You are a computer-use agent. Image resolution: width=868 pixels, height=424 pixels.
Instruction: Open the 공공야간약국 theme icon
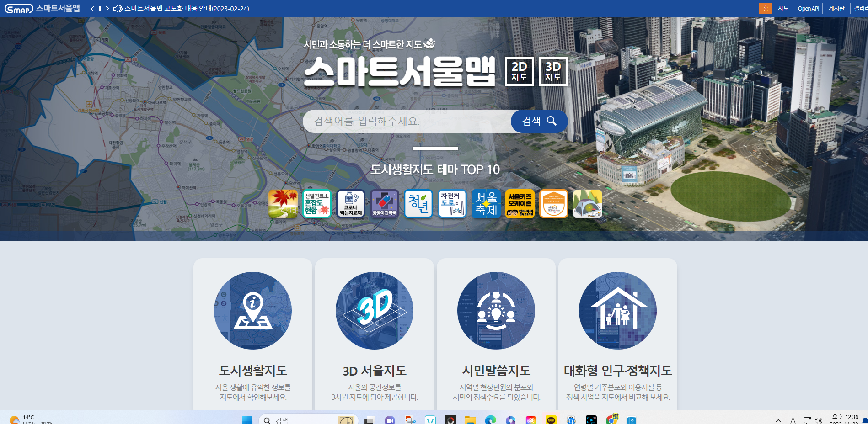tap(385, 204)
